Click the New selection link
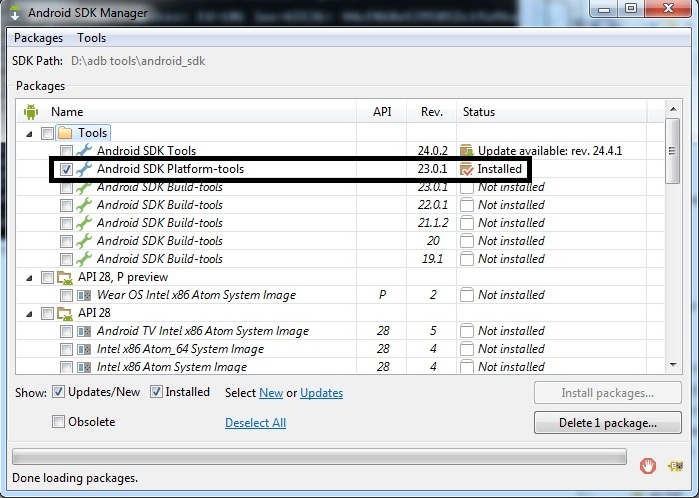This screenshot has height=498, width=699. [x=271, y=393]
